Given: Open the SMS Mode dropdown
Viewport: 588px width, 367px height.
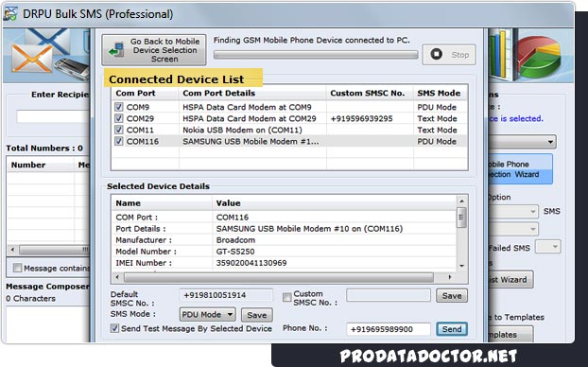Looking at the screenshot, I should click(207, 314).
